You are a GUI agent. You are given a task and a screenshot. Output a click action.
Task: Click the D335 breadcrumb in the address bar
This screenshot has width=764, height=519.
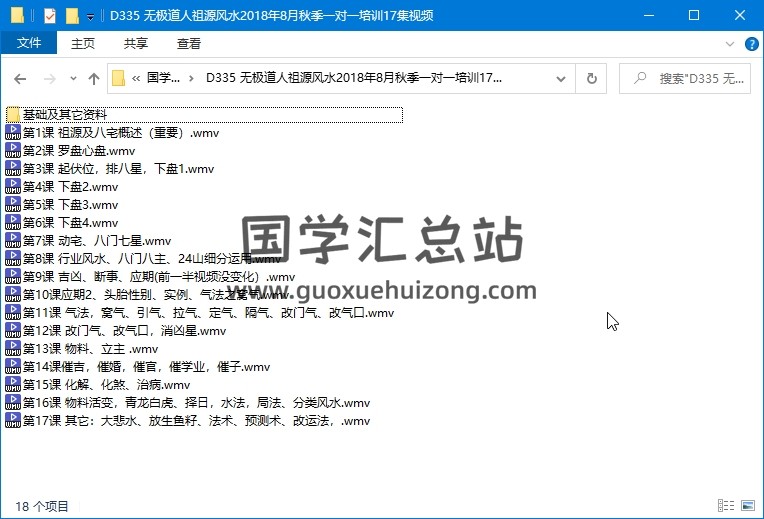pyautogui.click(x=354, y=78)
